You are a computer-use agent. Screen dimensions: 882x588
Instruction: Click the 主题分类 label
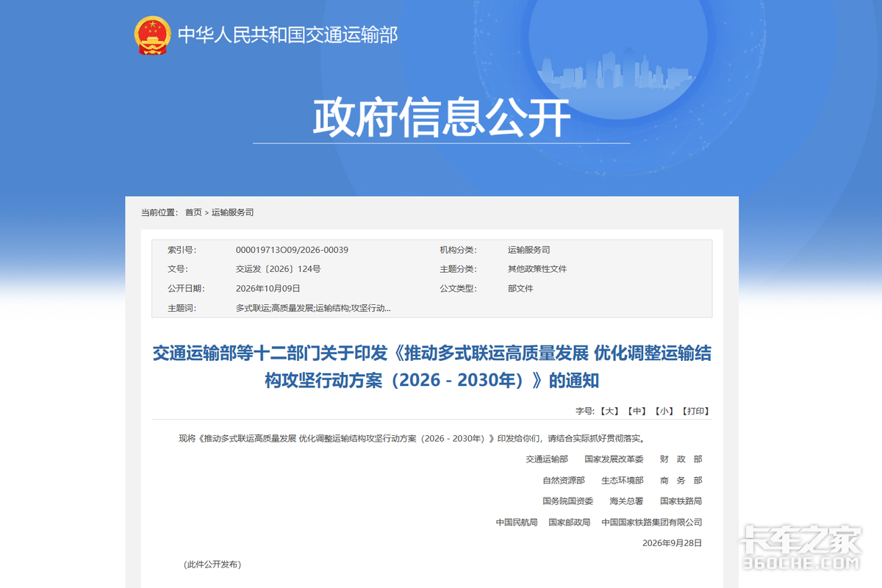pos(458,269)
